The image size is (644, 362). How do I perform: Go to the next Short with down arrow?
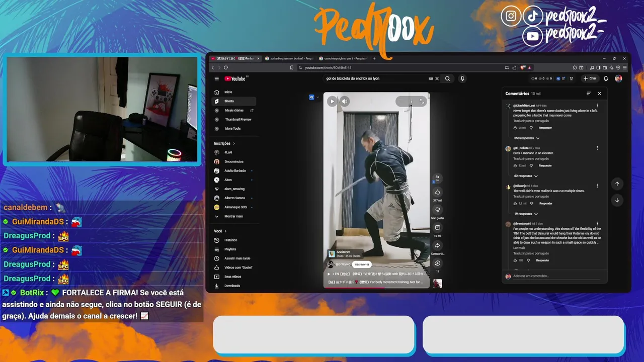(x=617, y=200)
